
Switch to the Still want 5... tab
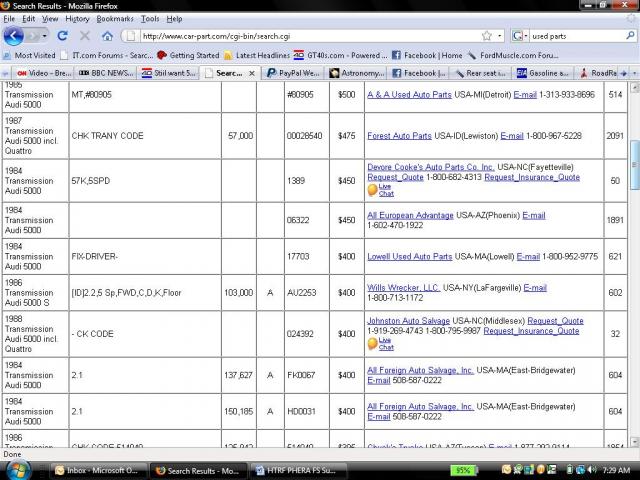[x=169, y=73]
